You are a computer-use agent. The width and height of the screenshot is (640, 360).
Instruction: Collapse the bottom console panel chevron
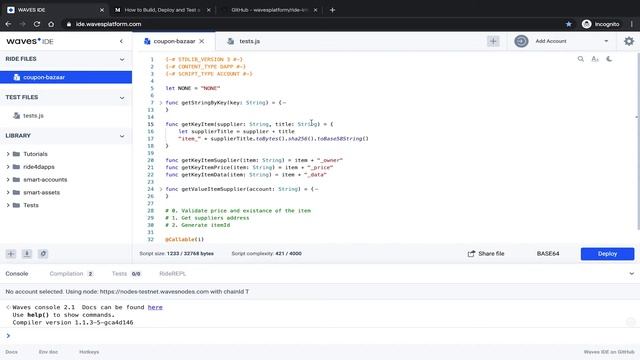pos(631,274)
